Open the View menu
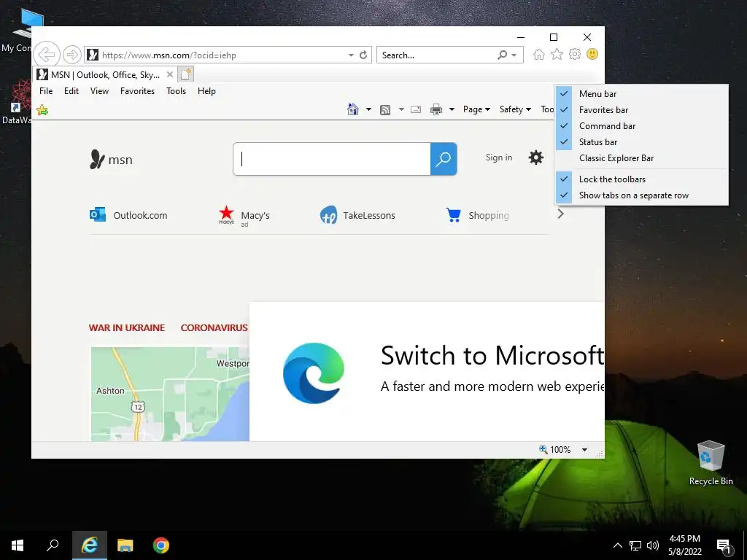Screen dimensions: 747x560 [99, 91]
